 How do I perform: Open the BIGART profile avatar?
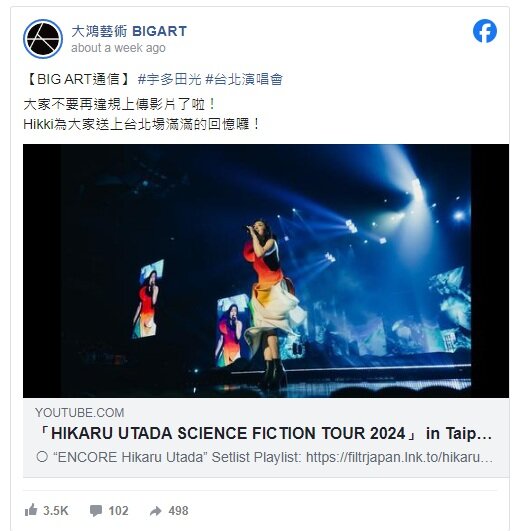[43, 39]
